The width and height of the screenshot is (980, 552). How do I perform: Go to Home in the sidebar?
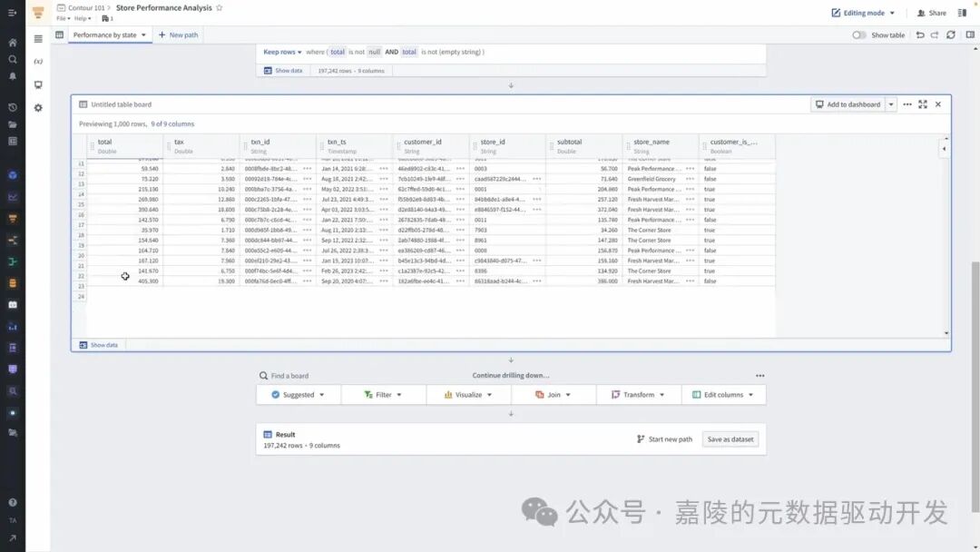click(13, 43)
